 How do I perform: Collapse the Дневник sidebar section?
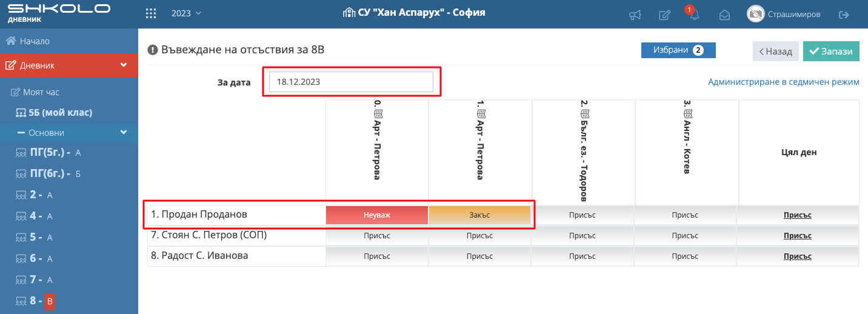(69, 65)
